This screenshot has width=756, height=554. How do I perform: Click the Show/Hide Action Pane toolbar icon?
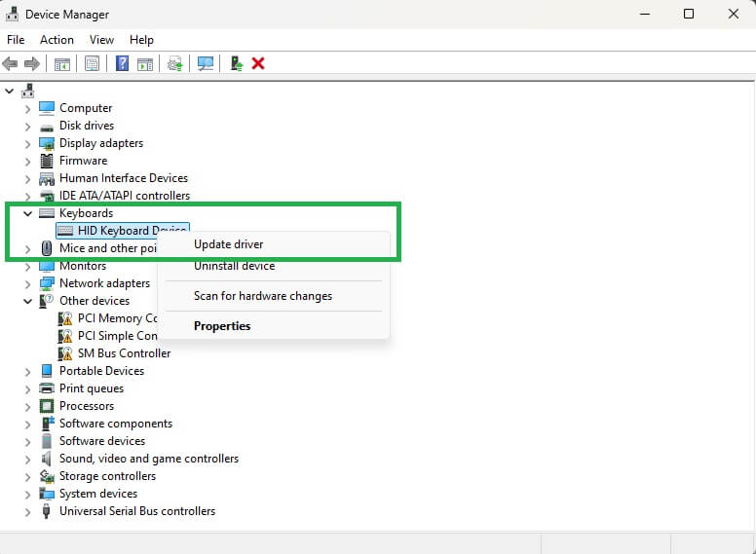[145, 63]
